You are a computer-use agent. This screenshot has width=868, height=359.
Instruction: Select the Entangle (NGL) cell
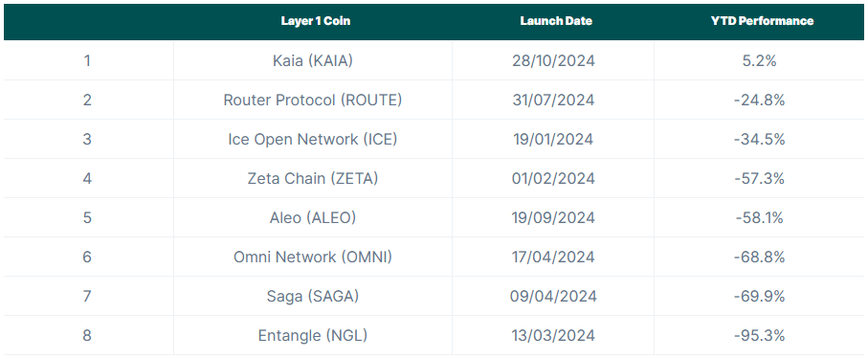[x=313, y=336]
